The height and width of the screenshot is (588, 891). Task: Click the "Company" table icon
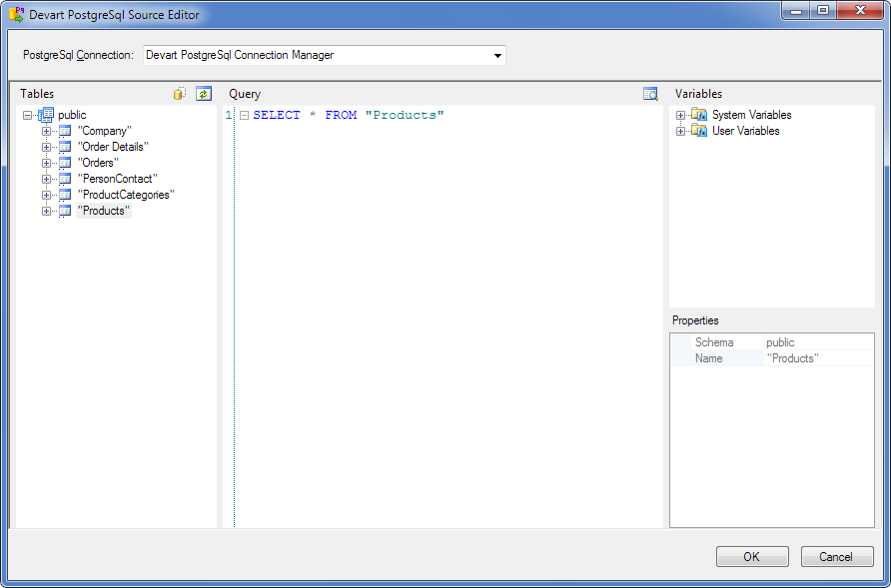tap(65, 131)
